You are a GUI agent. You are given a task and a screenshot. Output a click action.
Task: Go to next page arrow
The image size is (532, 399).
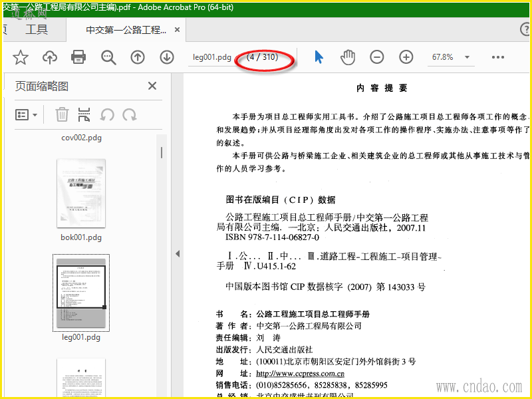click(x=167, y=57)
